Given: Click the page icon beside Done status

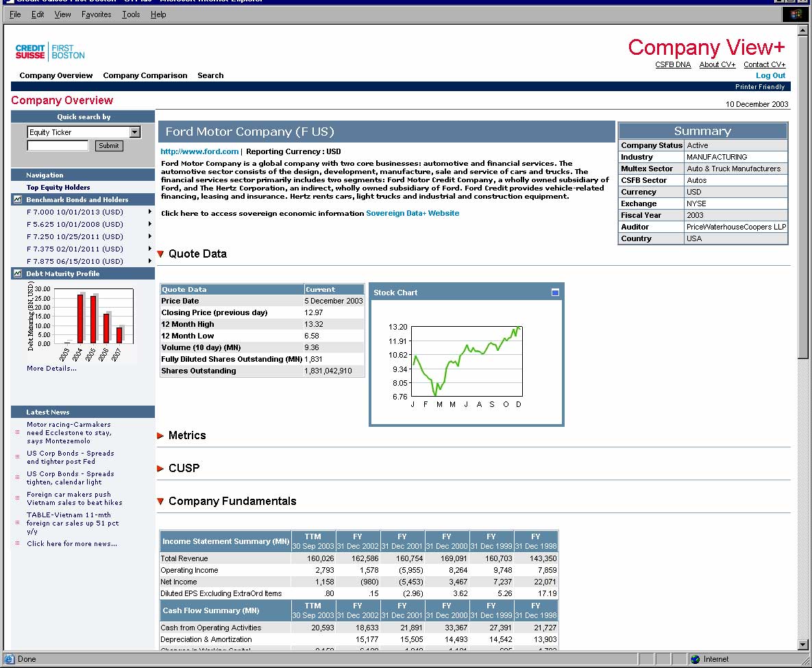Looking at the screenshot, I should 10,659.
